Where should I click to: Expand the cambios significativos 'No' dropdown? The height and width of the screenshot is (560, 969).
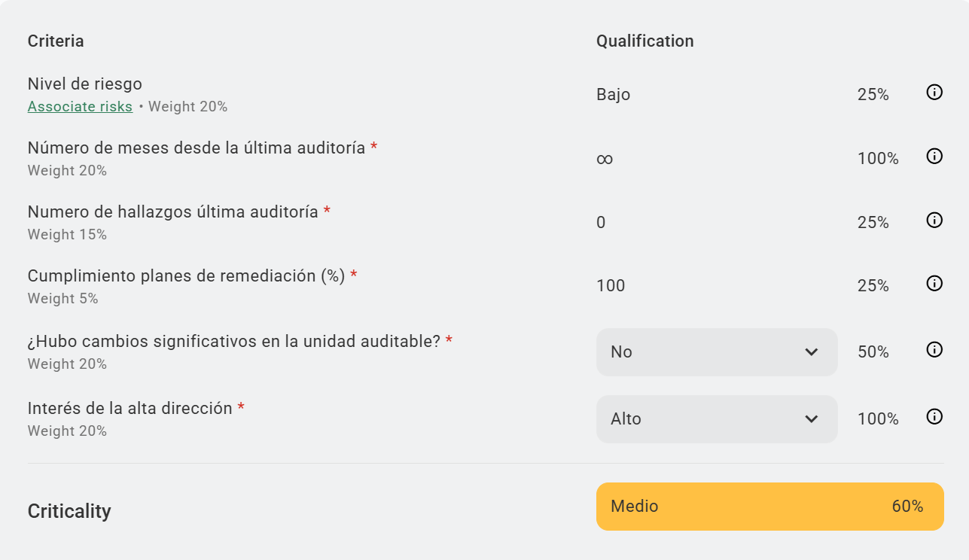pyautogui.click(x=715, y=352)
